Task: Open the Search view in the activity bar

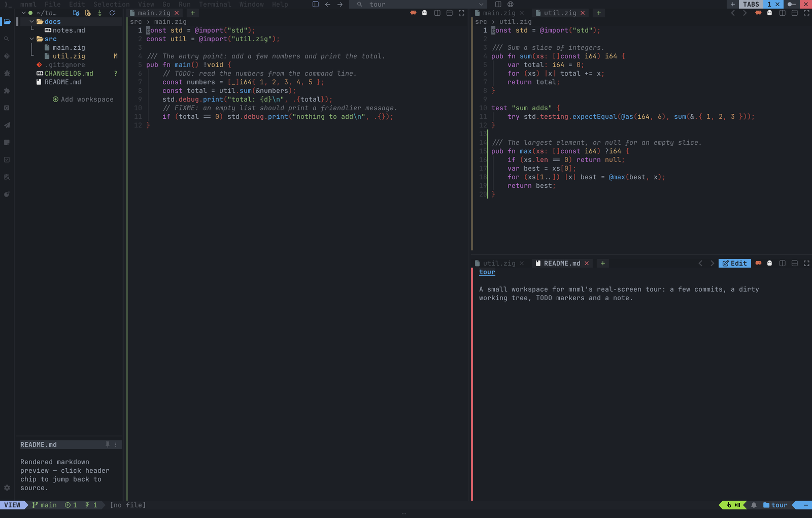Action: (x=7, y=39)
